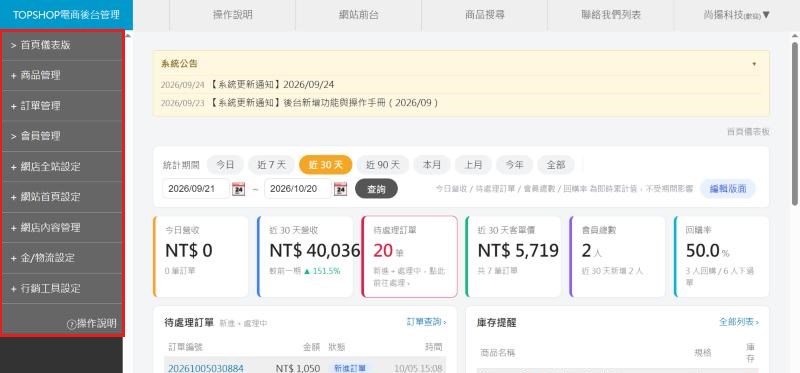The height and width of the screenshot is (373, 800).
Task: Click the 較前一期 151.5% growth text
Action: 305,271
